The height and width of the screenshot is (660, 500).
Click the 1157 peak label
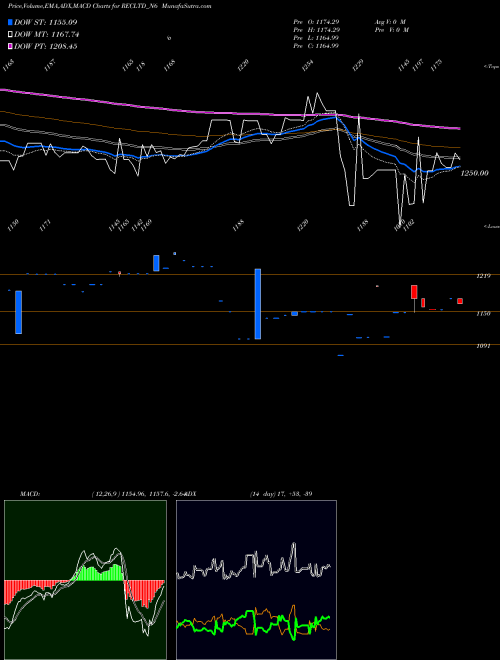point(50,65)
